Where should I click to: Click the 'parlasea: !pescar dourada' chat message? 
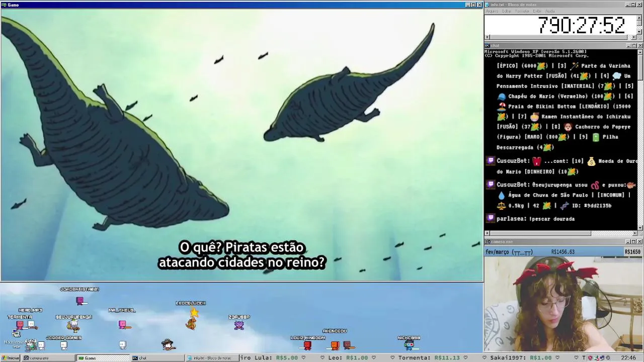coord(535,219)
